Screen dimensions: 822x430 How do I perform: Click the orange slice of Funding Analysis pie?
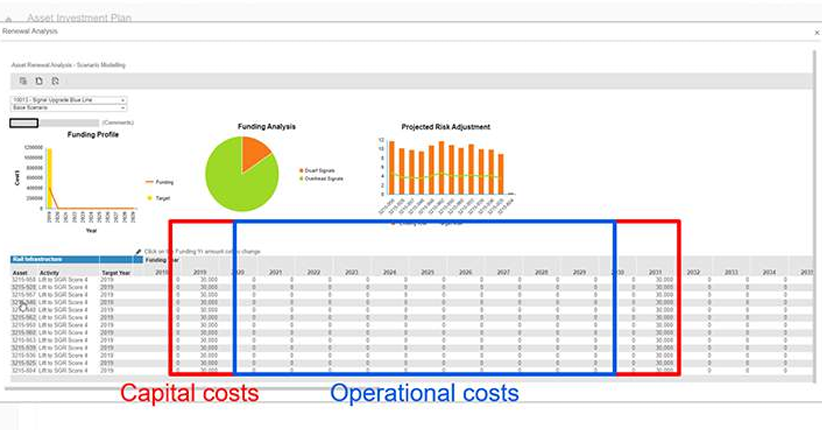tap(254, 153)
